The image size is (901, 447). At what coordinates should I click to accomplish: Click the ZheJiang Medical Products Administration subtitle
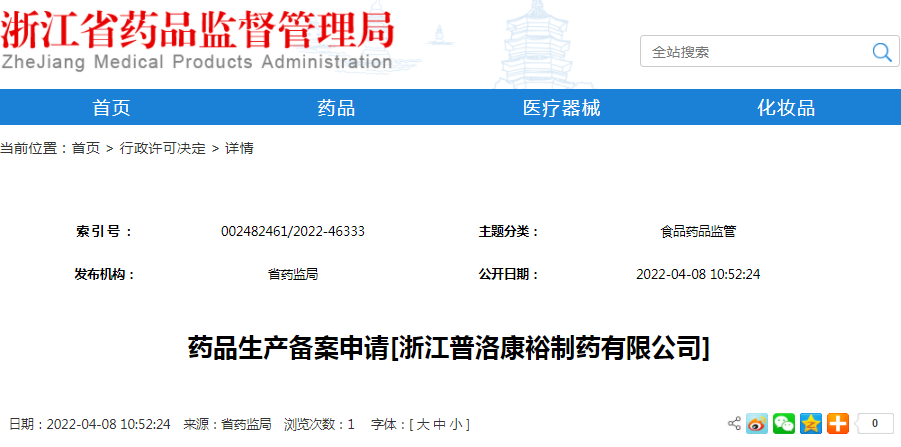[197, 62]
